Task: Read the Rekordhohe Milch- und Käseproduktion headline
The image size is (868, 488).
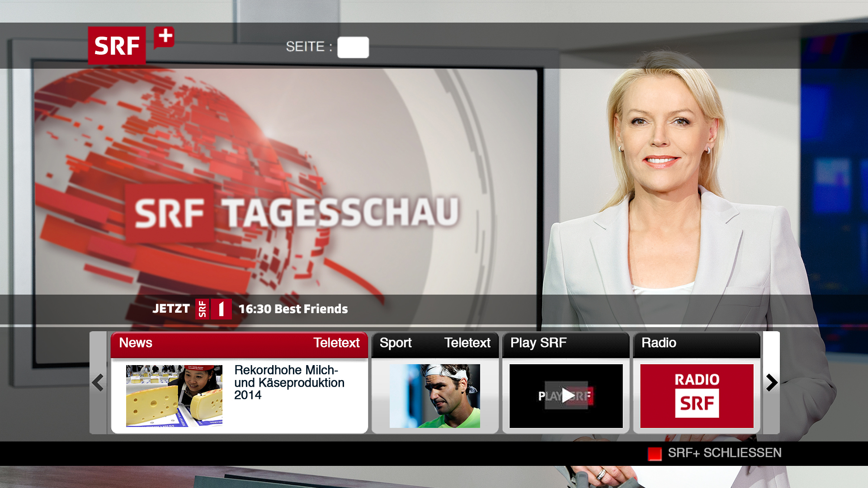Action: (289, 382)
